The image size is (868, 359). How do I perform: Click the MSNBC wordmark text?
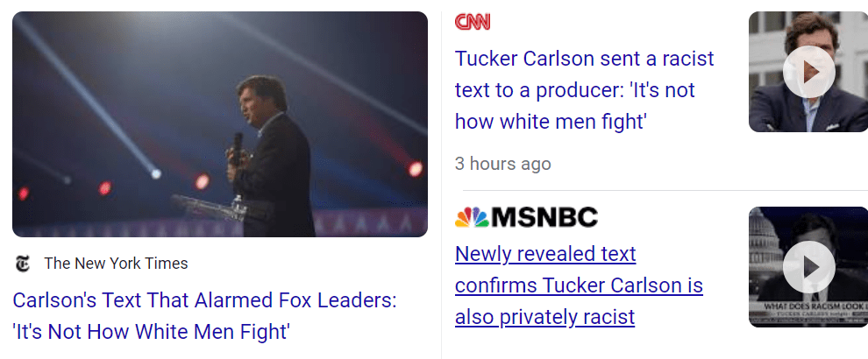(x=544, y=218)
